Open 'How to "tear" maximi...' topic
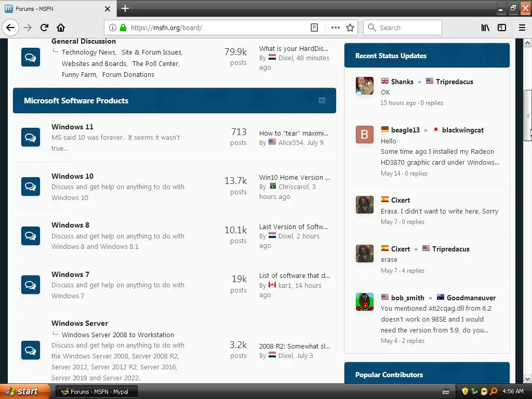This screenshot has width=532, height=399. 294,134
